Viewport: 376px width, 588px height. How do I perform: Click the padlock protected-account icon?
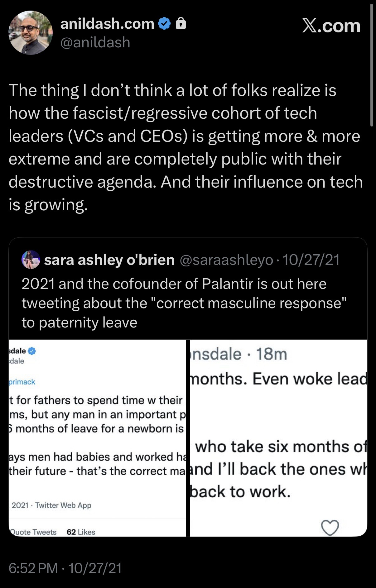click(181, 24)
